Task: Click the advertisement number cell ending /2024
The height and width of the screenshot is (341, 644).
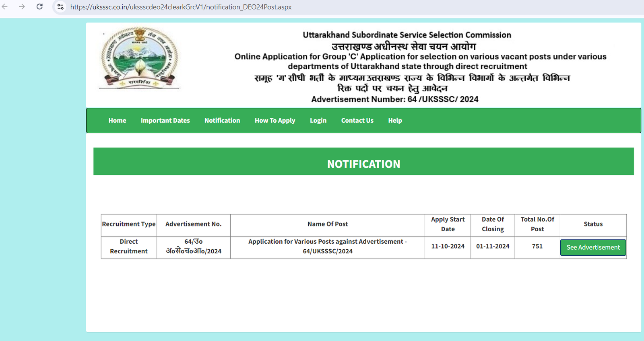Action: (194, 247)
